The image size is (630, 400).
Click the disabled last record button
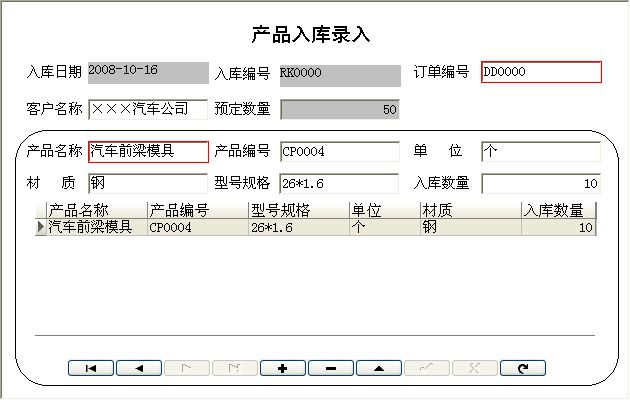click(235, 368)
